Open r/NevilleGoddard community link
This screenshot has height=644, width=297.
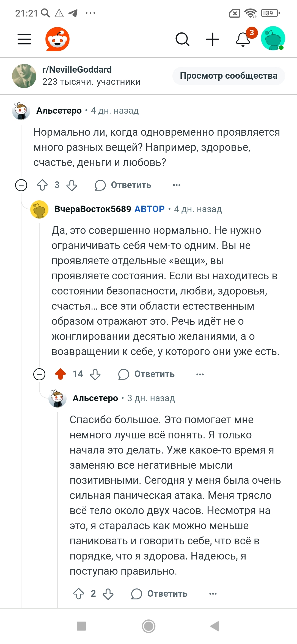[x=77, y=70]
